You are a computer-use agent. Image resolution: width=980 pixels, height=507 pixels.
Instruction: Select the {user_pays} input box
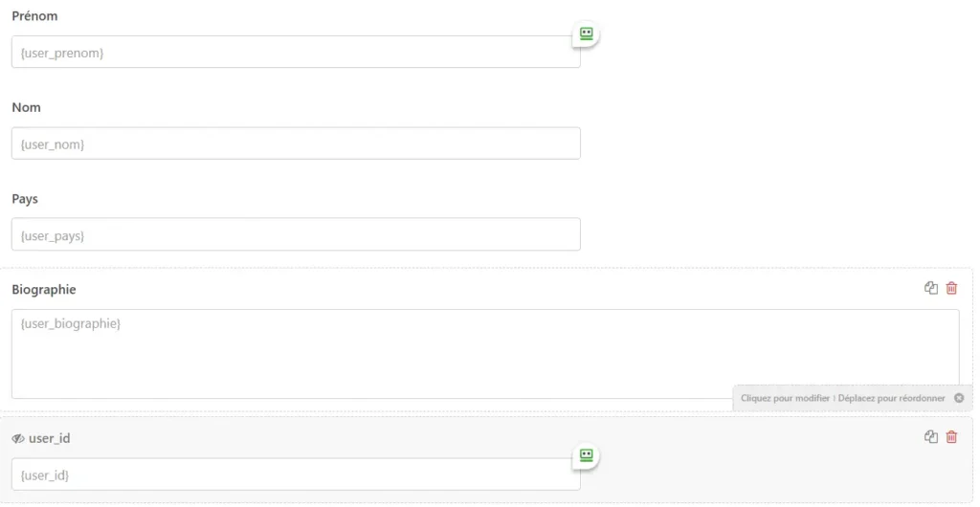(296, 234)
